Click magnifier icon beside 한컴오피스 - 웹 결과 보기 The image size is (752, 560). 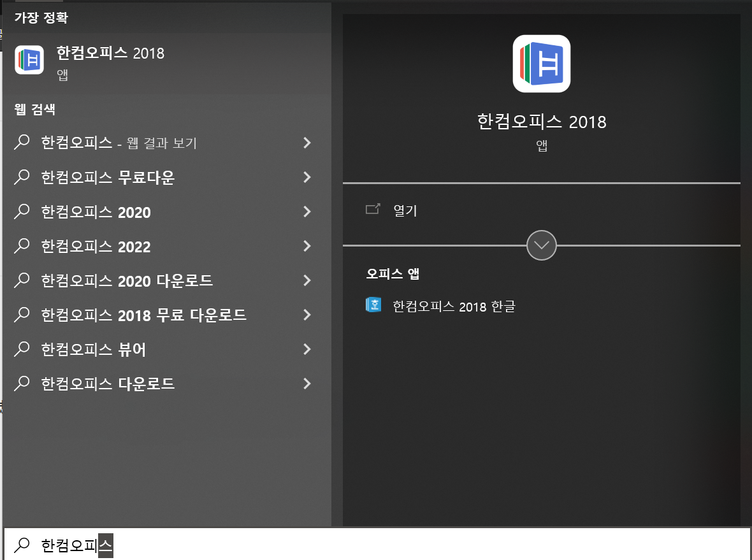click(22, 143)
